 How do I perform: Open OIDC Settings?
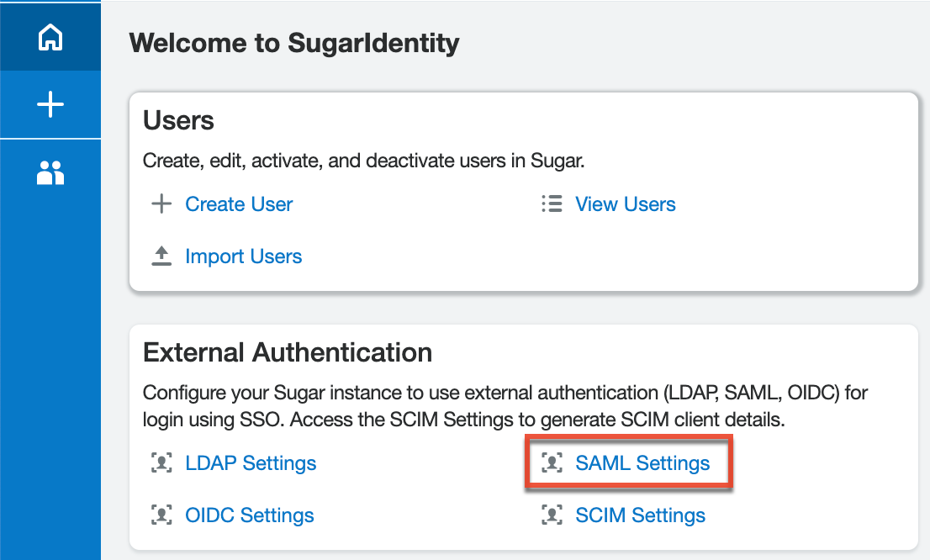(249, 515)
